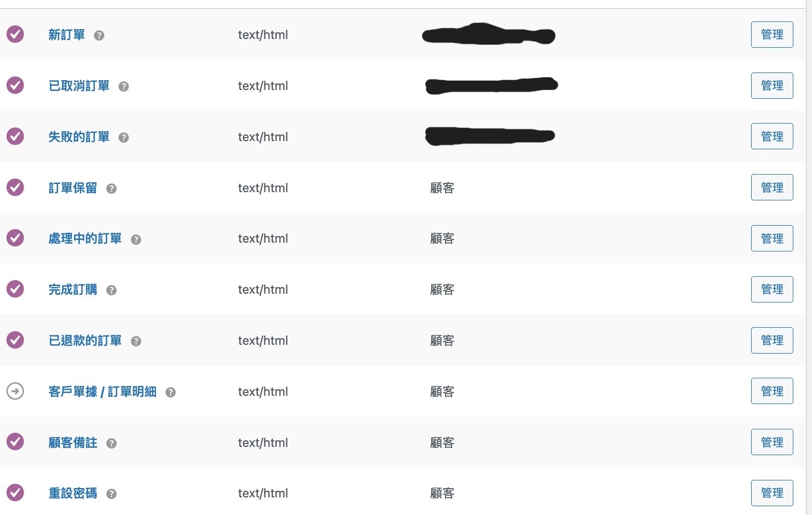Click help icon for 客戶單據 / 訂單明細
Viewport: 812px width, 515px height.
(x=171, y=393)
